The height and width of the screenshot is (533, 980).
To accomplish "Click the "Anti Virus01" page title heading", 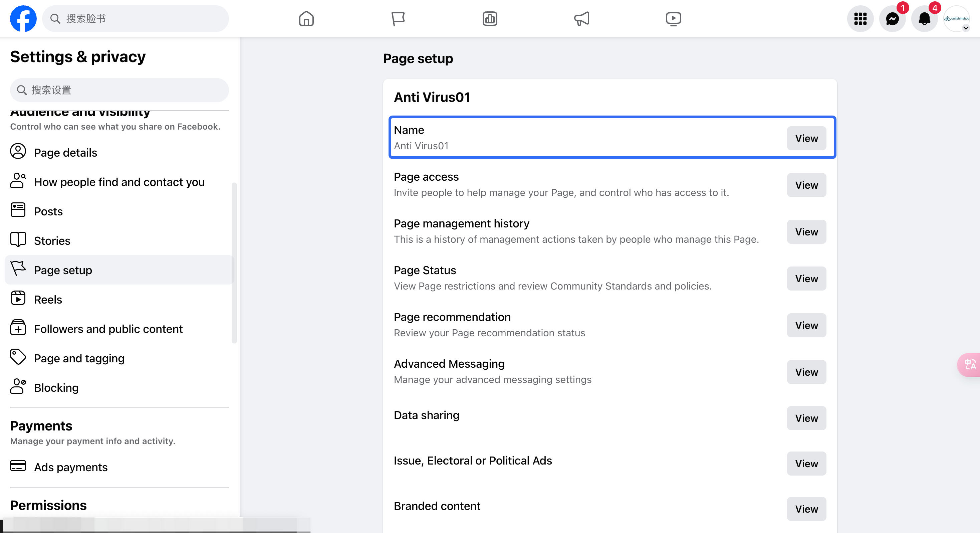I will tap(432, 97).
